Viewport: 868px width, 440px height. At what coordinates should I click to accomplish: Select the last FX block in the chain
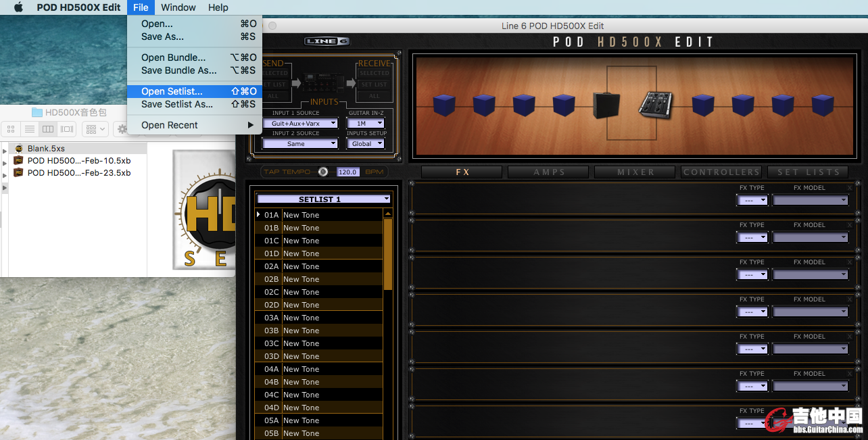point(823,106)
